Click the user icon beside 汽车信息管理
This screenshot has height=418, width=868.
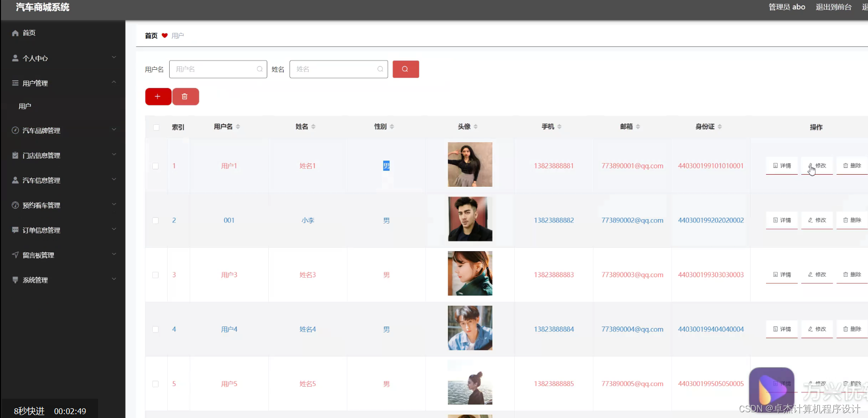[x=15, y=180]
